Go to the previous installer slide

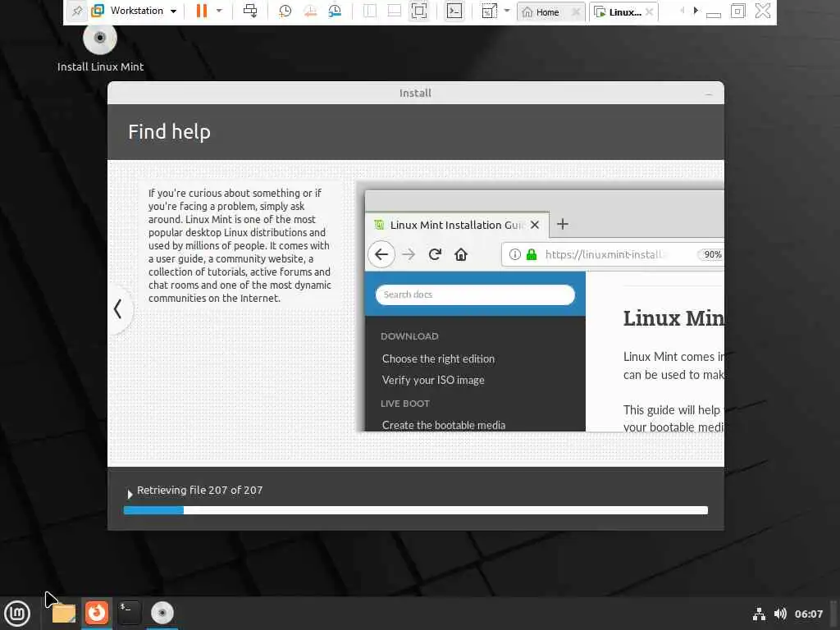[x=118, y=309]
